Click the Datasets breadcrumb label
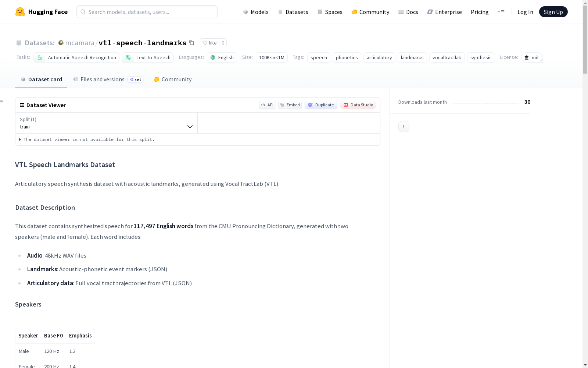Image resolution: width=588 pixels, height=368 pixels. [x=39, y=43]
